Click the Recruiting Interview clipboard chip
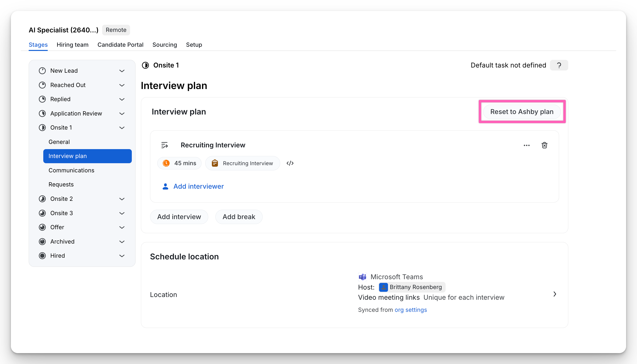This screenshot has height=364, width=637. (243, 163)
